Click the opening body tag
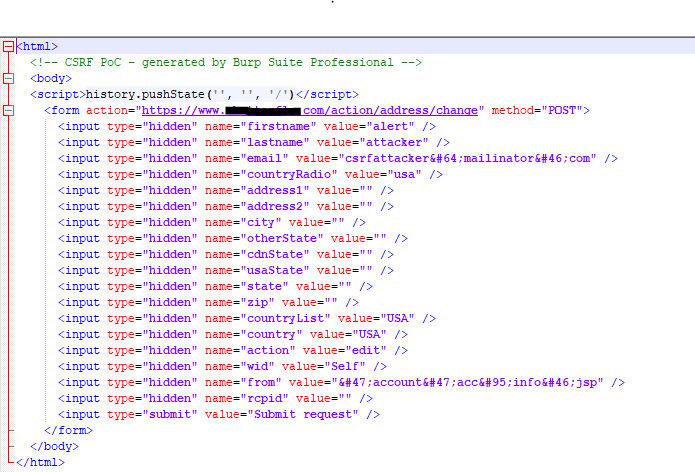Screen dimensions: 695x472 (x=51, y=78)
